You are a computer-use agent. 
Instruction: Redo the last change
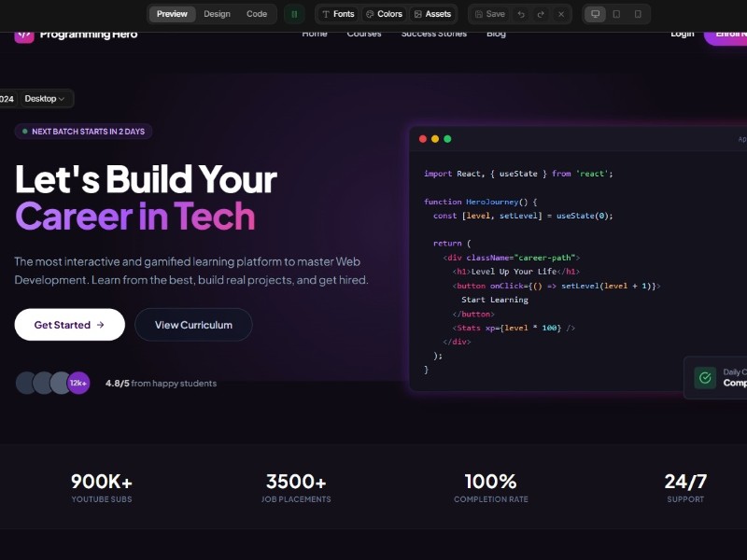[540, 14]
